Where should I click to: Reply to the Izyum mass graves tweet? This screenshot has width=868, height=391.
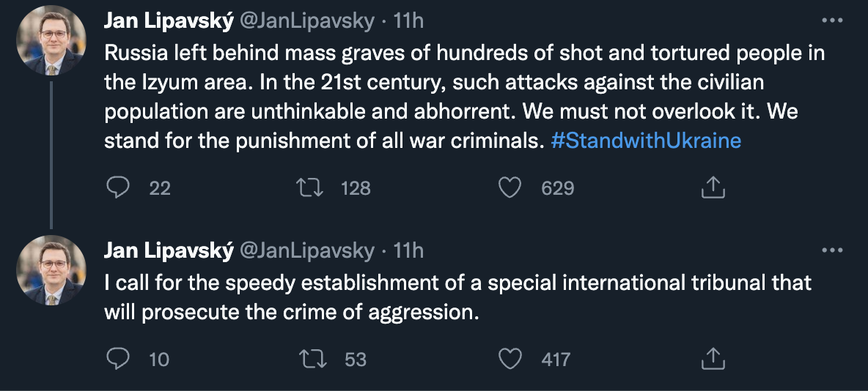[x=117, y=188]
